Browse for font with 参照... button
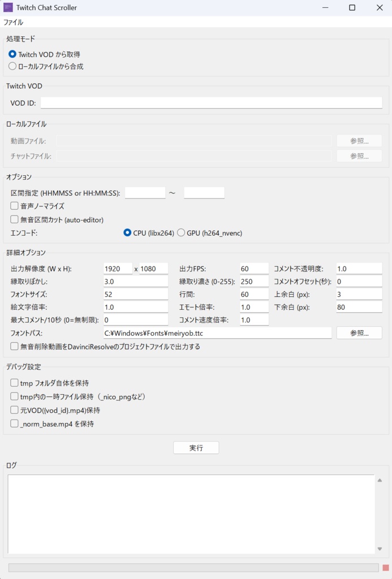Image resolution: width=392 pixels, height=579 pixels. point(359,333)
